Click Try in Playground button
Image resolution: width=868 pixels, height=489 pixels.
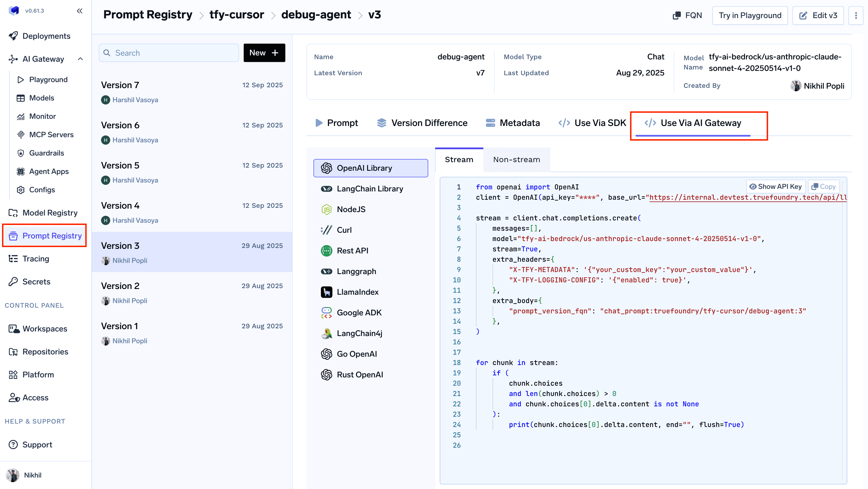(x=750, y=15)
